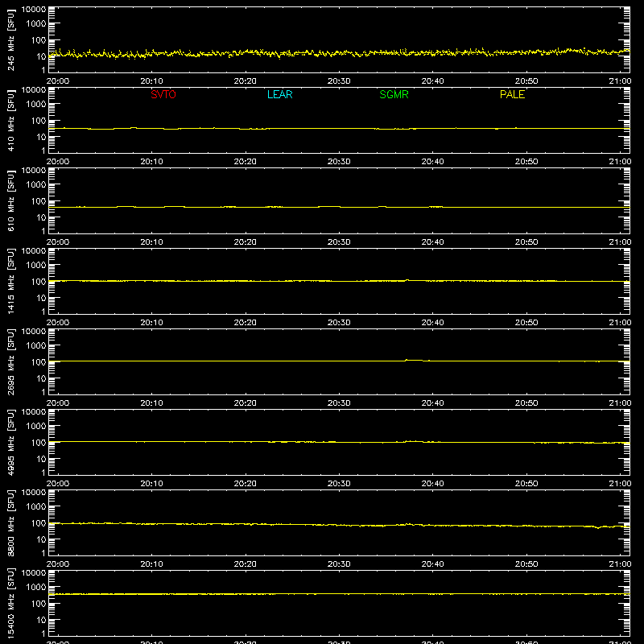Click the 100 label on 610 MHz axis
The height and width of the screenshot is (644, 644).
[39, 201]
